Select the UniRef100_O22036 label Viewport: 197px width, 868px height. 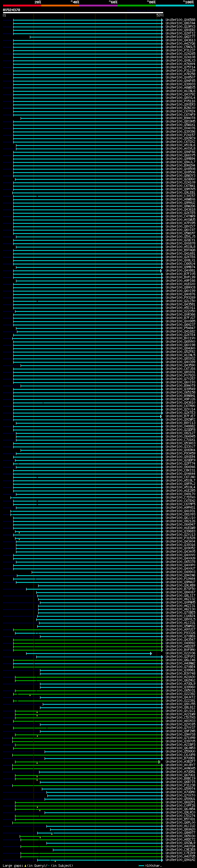click(180, 653)
